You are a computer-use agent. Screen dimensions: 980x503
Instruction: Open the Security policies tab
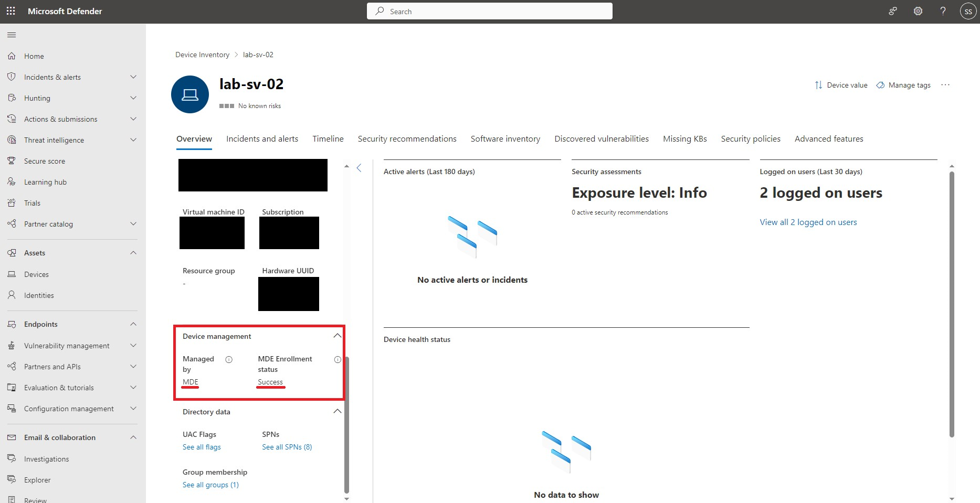pyautogui.click(x=751, y=139)
